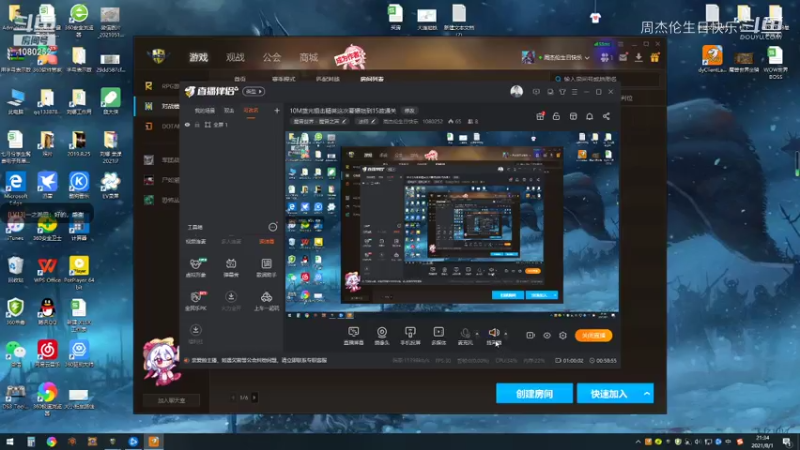Select RPG item in platform sidebar
The image size is (800, 450).
[x=162, y=86]
